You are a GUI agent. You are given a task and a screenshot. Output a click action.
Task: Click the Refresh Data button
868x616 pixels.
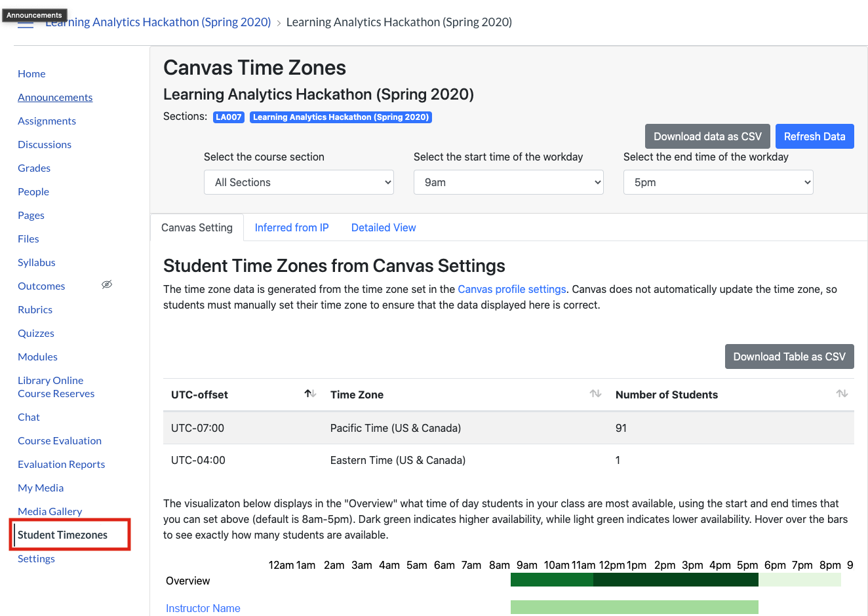(814, 136)
